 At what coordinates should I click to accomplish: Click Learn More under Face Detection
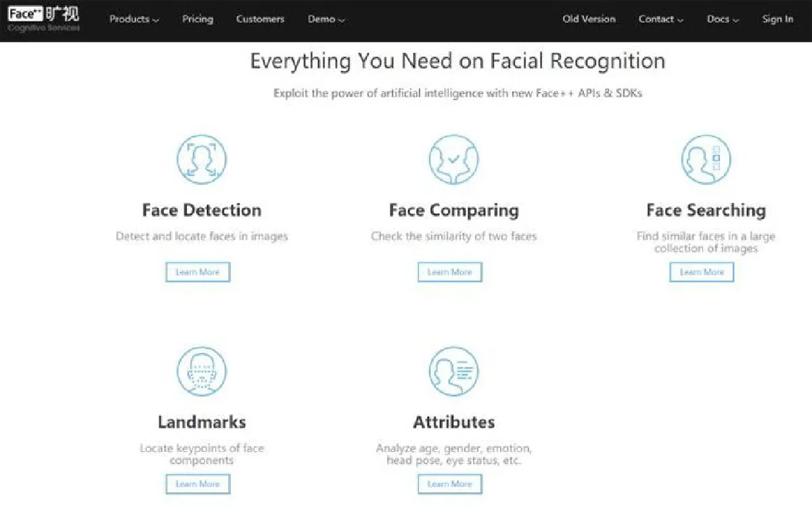[198, 272]
